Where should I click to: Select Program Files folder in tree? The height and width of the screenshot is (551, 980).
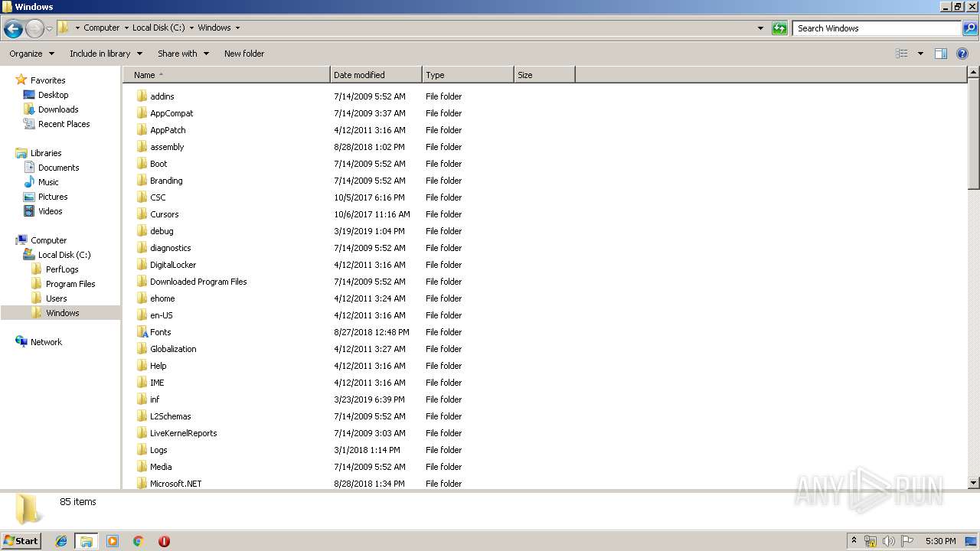(70, 284)
